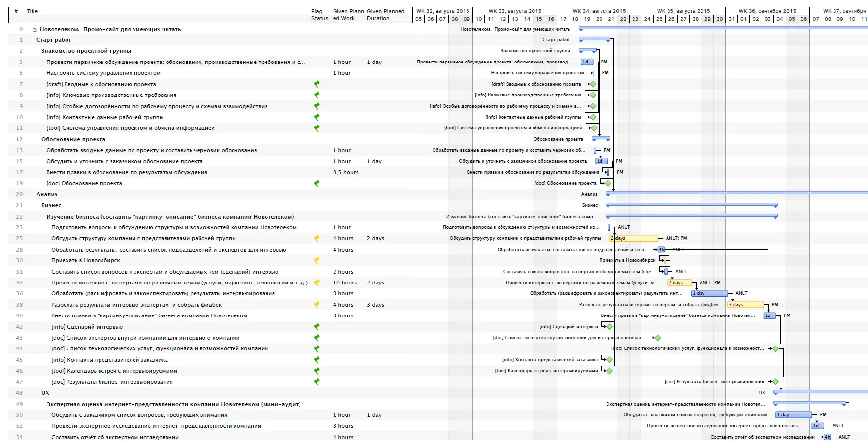The image size is (868, 441).
Task: Click green flag of [info] Сценарий интервью
Action: (317, 327)
